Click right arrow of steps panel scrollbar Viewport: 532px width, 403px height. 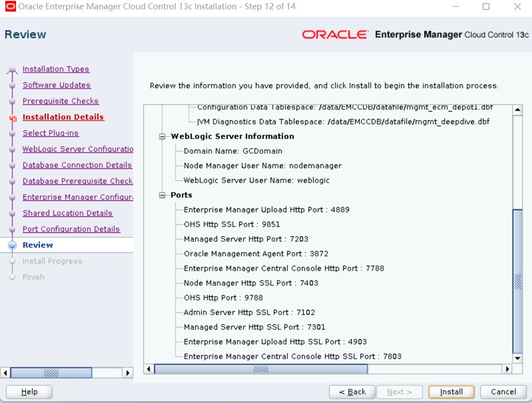(127, 373)
